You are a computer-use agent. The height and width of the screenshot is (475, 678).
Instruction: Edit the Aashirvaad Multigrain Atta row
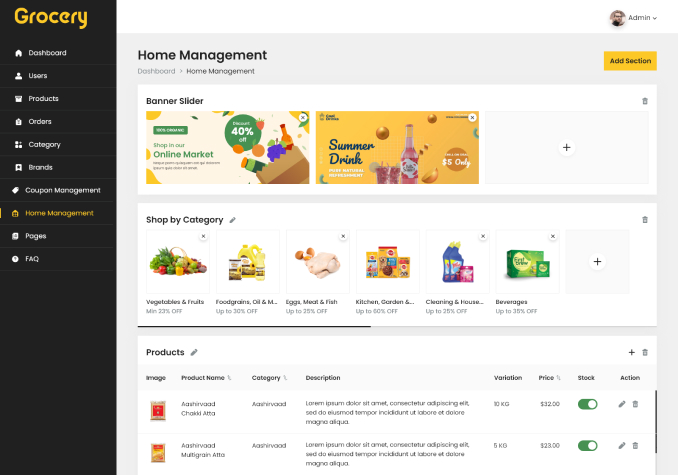click(x=622, y=446)
